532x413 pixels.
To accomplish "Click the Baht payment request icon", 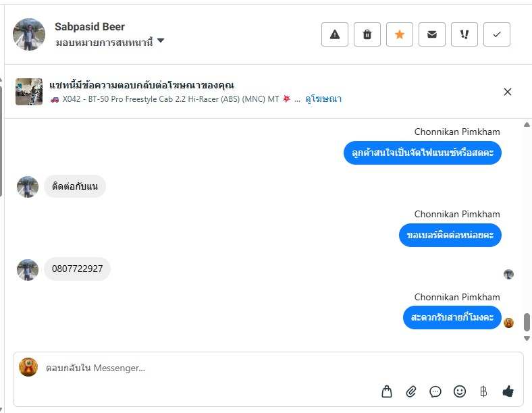I will tap(483, 391).
